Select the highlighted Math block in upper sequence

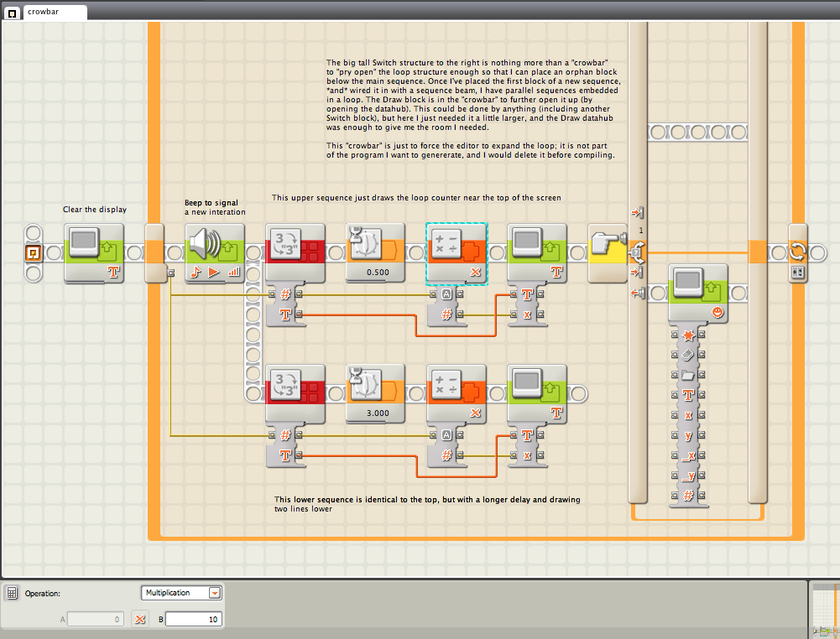tap(457, 252)
